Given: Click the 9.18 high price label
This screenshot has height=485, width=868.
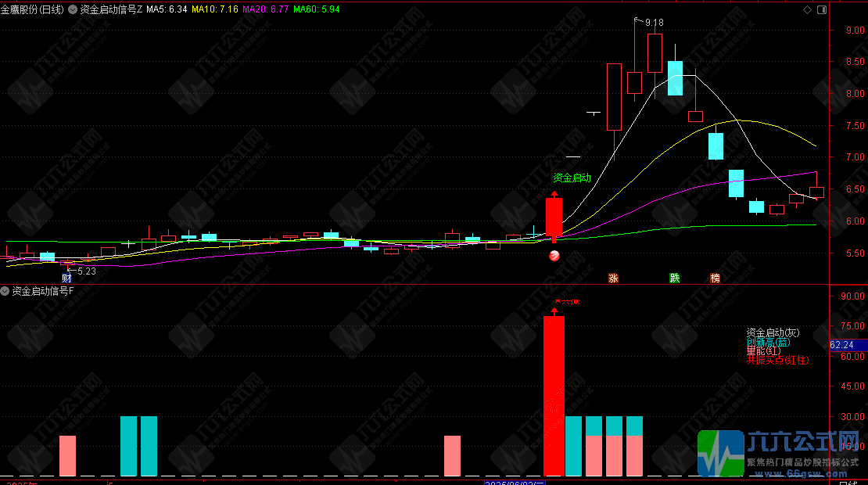Looking at the screenshot, I should [655, 23].
